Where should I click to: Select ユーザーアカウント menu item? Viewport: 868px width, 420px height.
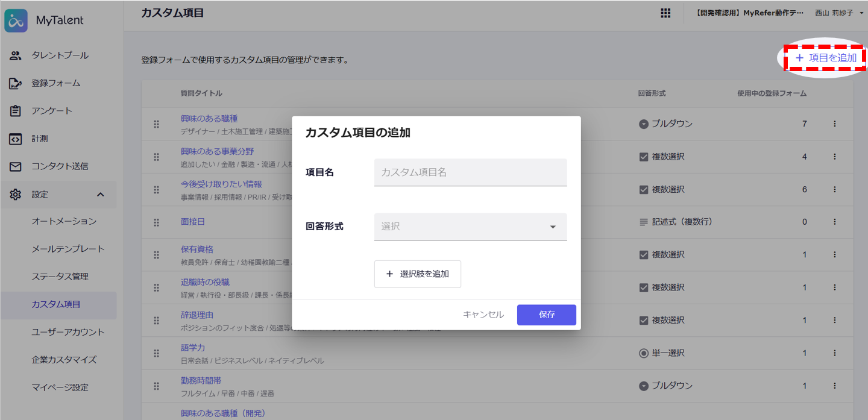[x=68, y=332]
